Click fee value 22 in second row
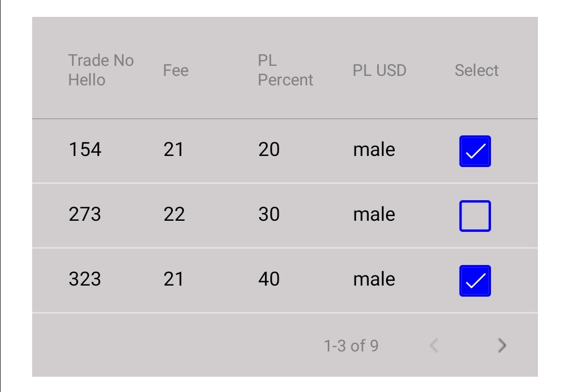Image resolution: width=569 pixels, height=392 pixels. [x=174, y=214]
